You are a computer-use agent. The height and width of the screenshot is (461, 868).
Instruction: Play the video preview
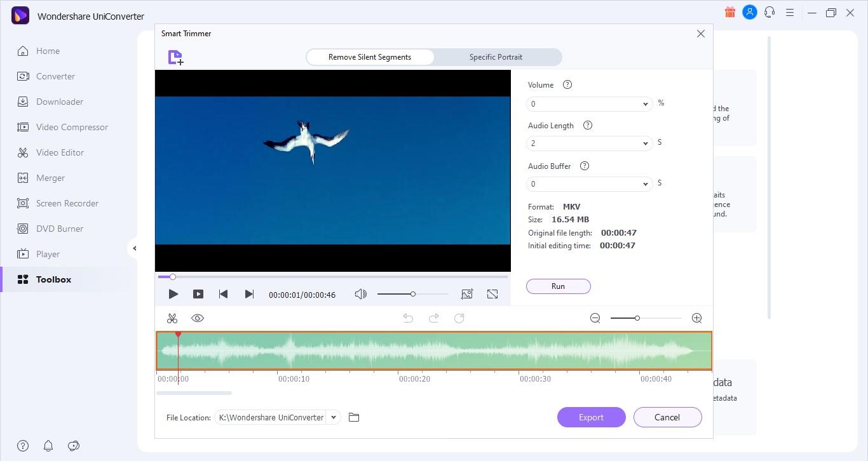173,294
